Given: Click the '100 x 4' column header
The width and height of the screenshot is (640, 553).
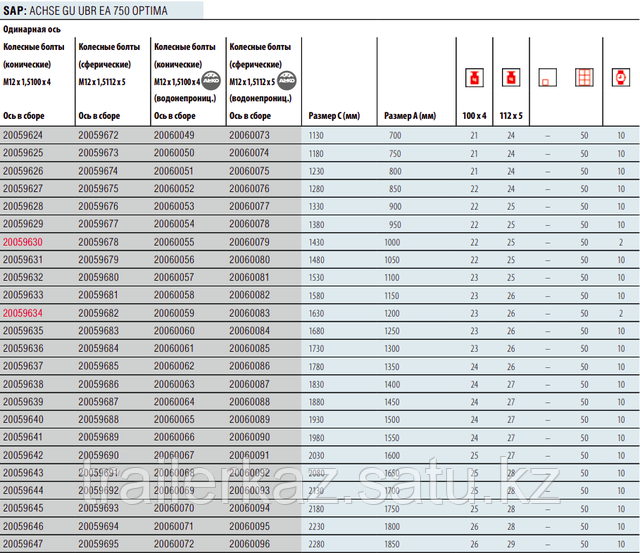Looking at the screenshot, I should coord(474,116).
